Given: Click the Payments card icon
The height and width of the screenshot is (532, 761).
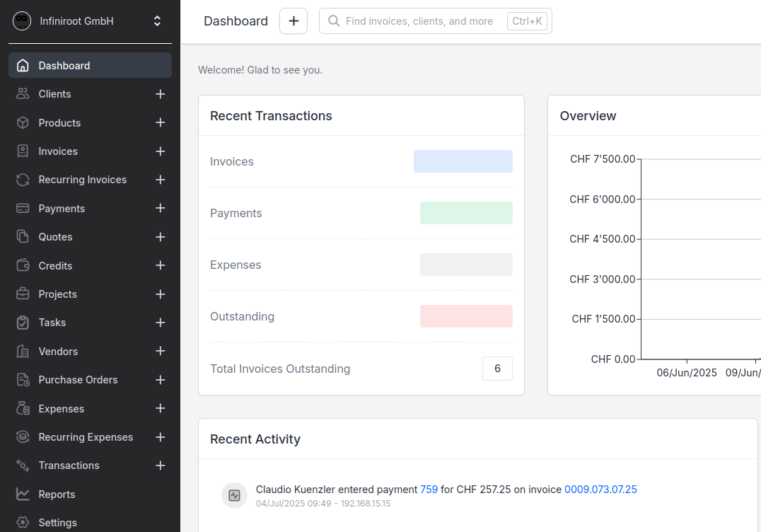Looking at the screenshot, I should click(23, 208).
